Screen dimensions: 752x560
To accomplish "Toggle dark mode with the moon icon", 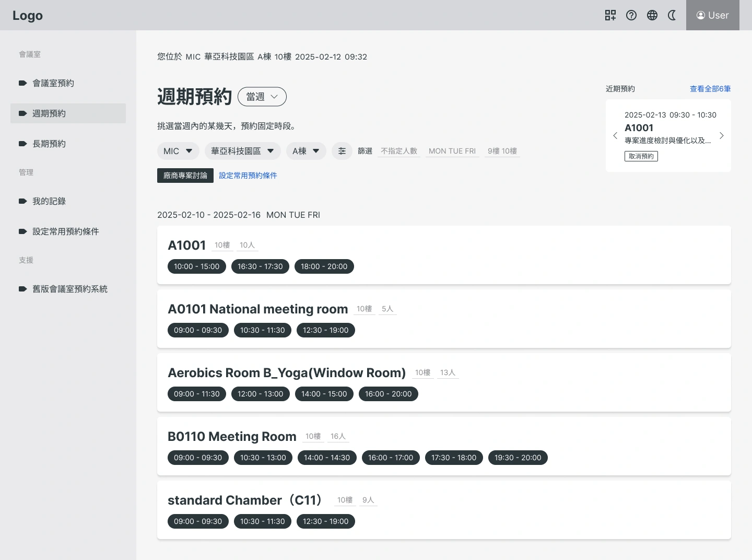I will click(673, 15).
